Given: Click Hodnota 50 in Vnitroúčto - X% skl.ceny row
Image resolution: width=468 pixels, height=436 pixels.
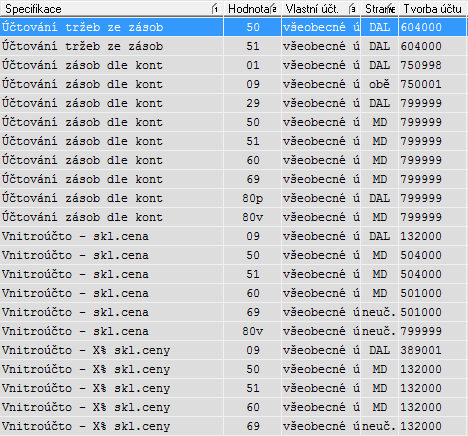Looking at the screenshot, I should pyautogui.click(x=253, y=369).
